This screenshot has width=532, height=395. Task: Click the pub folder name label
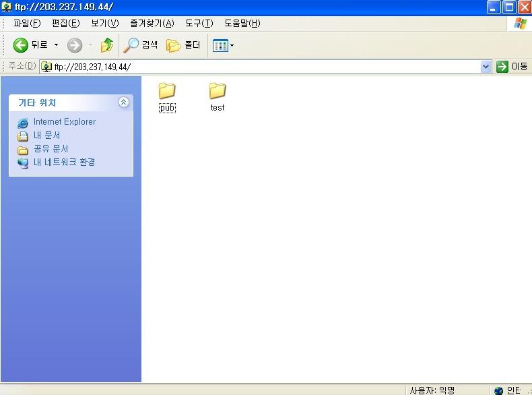coord(167,108)
